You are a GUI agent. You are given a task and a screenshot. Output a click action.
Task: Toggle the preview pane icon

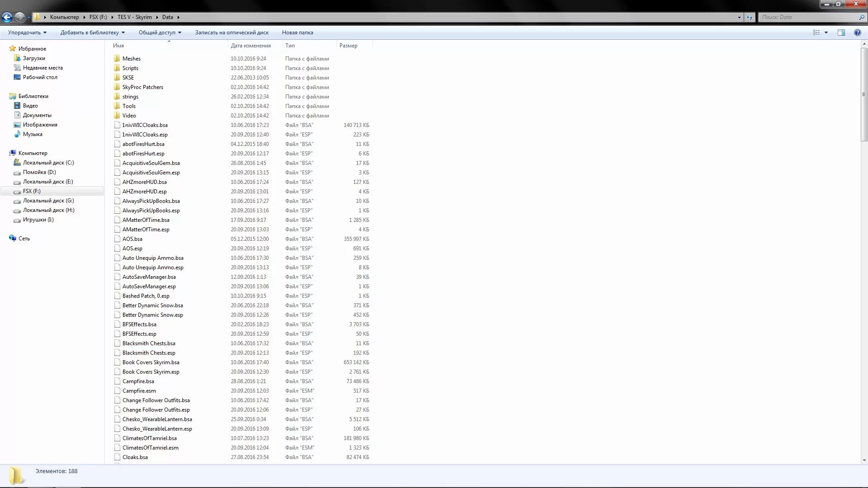coord(841,33)
